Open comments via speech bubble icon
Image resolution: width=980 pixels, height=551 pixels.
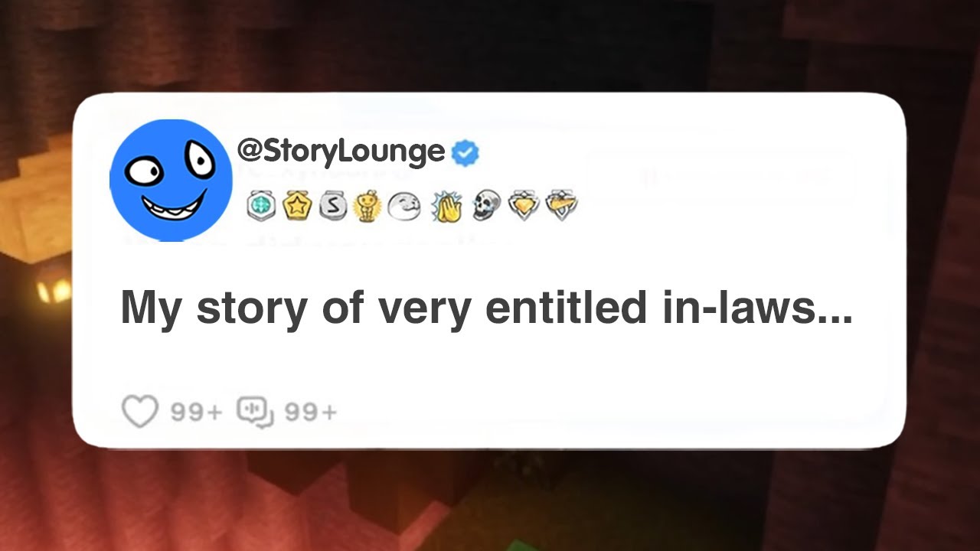[256, 412]
